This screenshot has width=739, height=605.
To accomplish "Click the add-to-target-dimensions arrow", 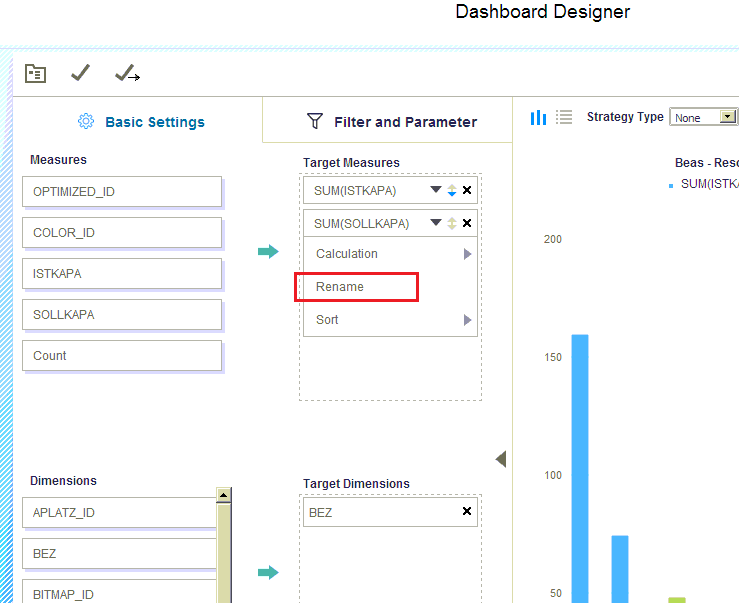I will [268, 572].
